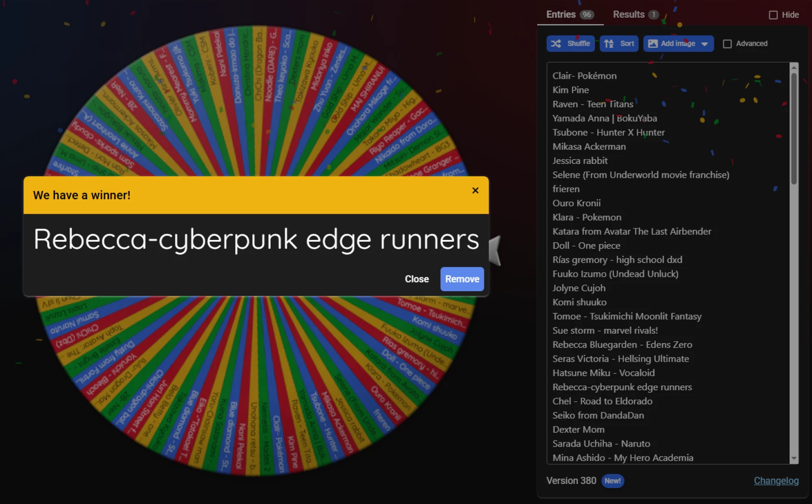Switch to the Entries tab
This screenshot has height=504, width=812.
(570, 14)
